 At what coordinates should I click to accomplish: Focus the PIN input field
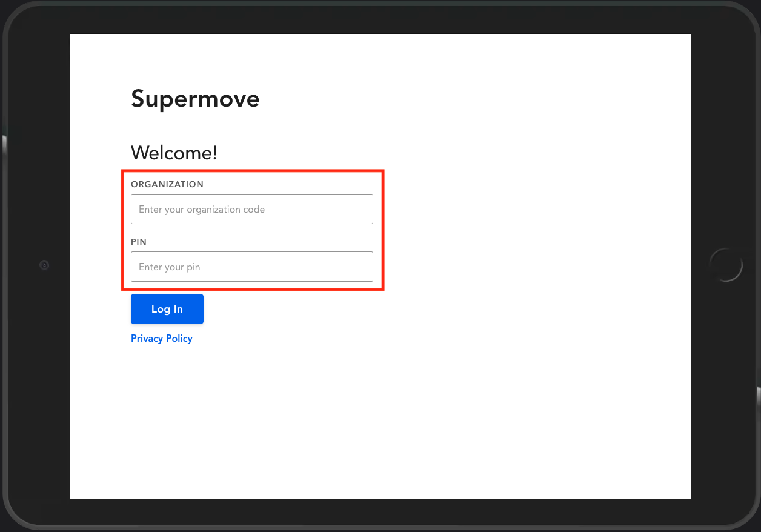[x=251, y=267]
